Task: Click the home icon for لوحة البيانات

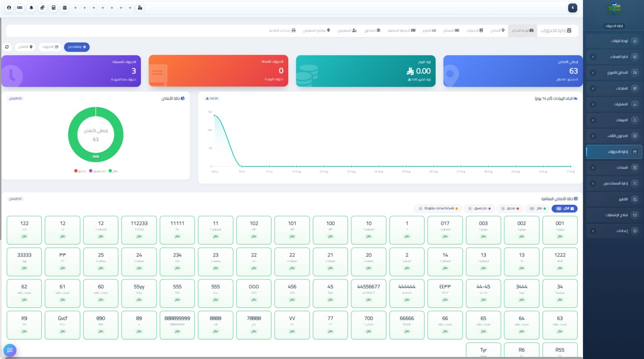Action: pos(635,41)
